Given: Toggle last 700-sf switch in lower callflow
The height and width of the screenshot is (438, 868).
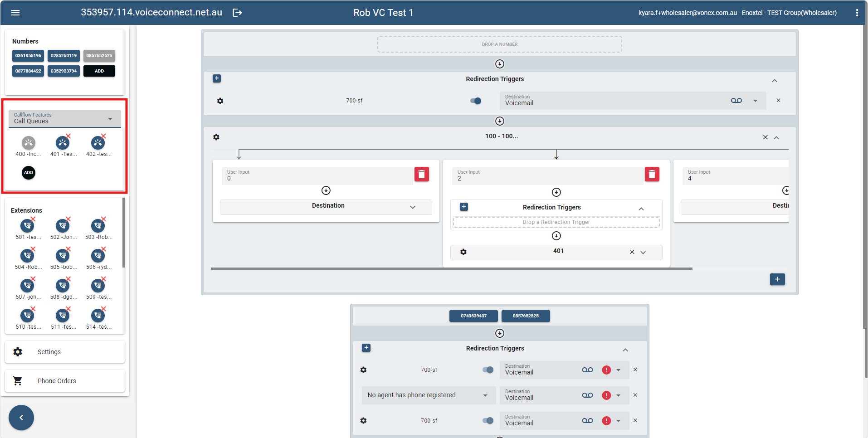Looking at the screenshot, I should [488, 421].
